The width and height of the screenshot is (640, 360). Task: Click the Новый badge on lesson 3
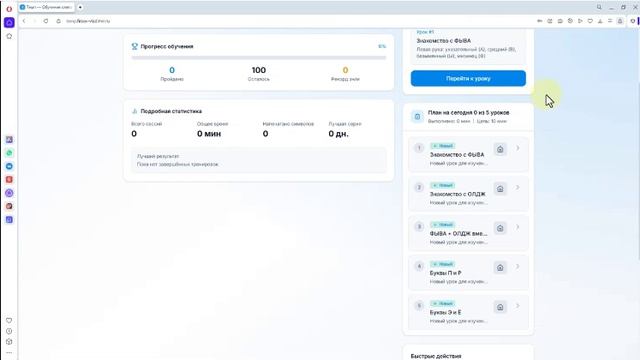click(443, 224)
